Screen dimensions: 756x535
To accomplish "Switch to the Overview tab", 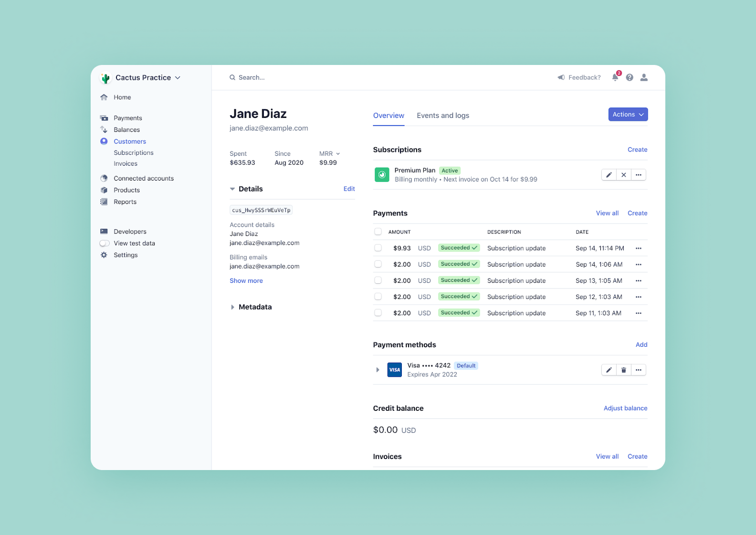I will [388, 116].
